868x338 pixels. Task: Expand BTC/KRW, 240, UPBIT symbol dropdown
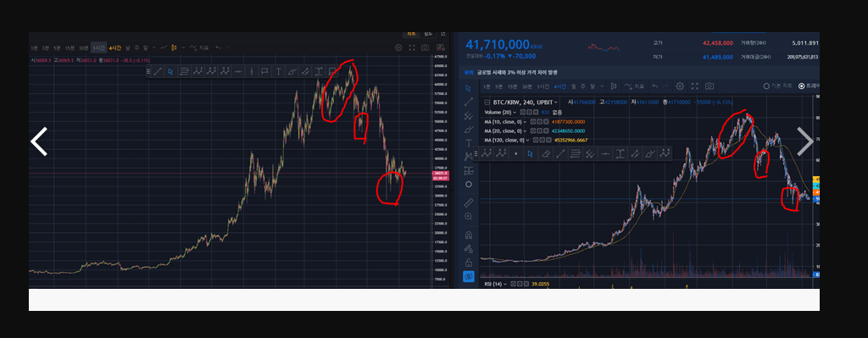556,103
